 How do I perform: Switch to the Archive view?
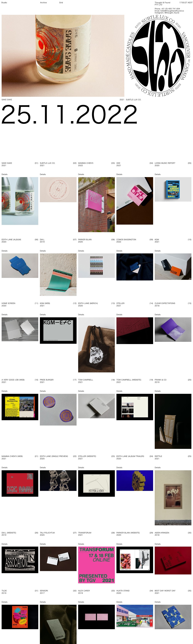(x=43, y=3)
